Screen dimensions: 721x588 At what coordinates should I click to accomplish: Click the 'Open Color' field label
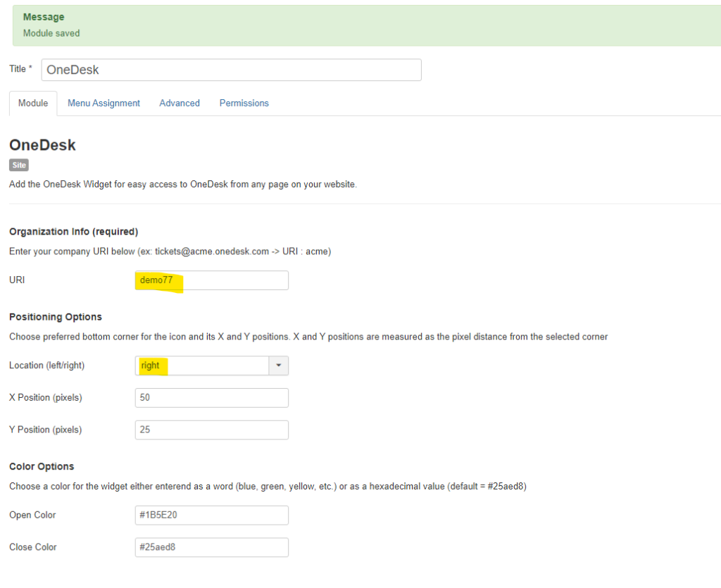[x=32, y=515]
